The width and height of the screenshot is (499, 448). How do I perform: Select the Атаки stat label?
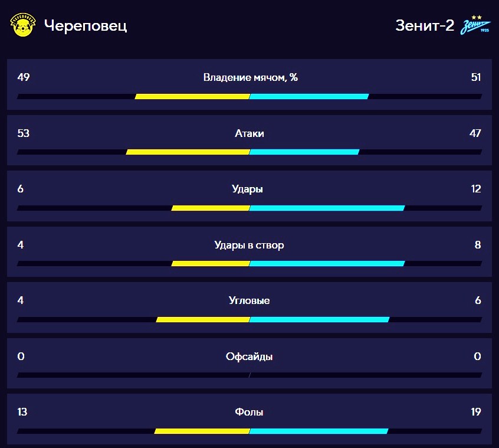pos(249,133)
